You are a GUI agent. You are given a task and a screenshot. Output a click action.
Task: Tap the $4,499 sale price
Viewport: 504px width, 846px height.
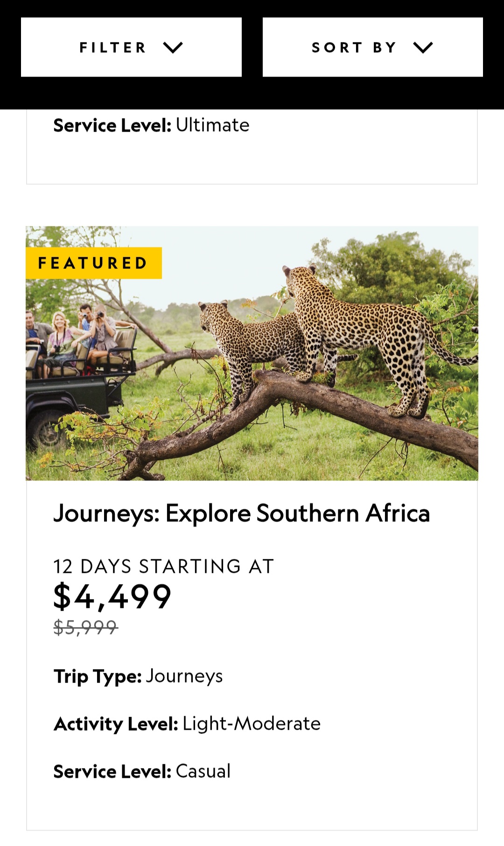point(112,596)
